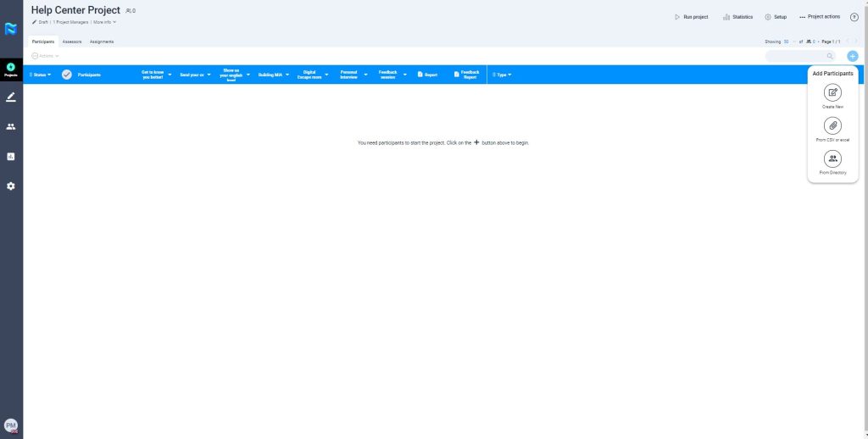868x439 pixels.
Task: Open the Statistics view
Action: [737, 17]
